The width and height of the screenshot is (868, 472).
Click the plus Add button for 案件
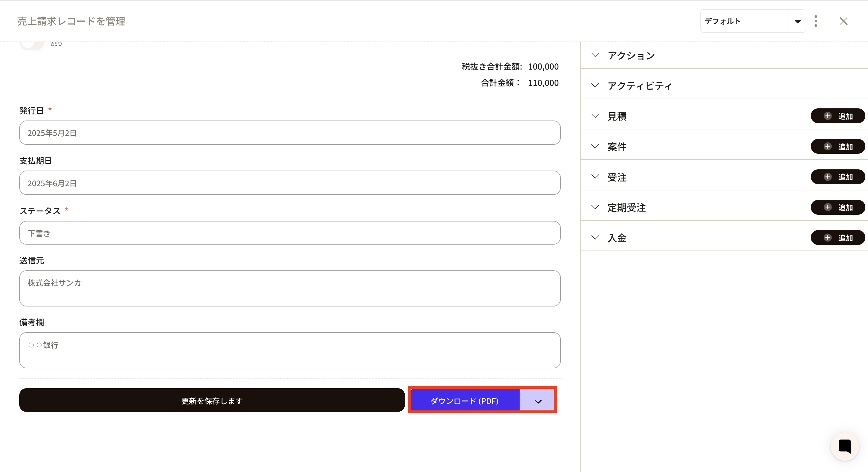coord(837,147)
